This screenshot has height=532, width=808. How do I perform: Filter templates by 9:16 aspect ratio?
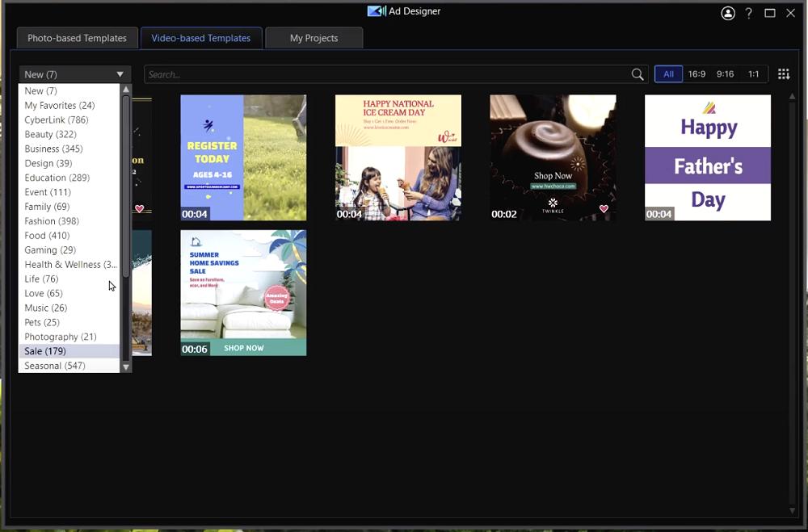click(x=724, y=73)
